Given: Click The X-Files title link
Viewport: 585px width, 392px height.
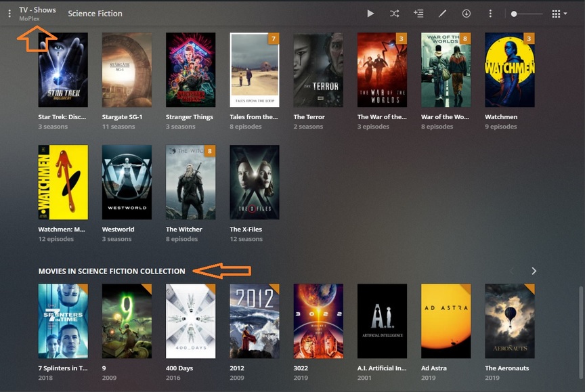Looking at the screenshot, I should 246,230.
